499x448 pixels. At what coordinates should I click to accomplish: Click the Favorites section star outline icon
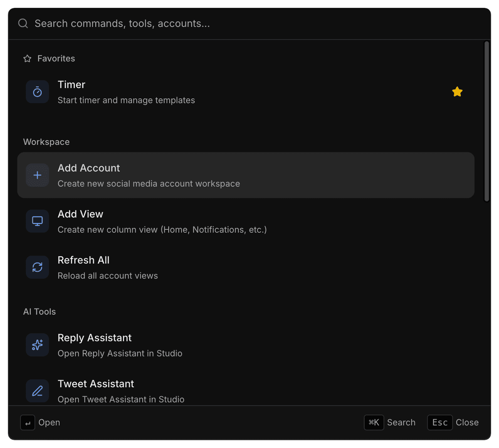tap(27, 59)
